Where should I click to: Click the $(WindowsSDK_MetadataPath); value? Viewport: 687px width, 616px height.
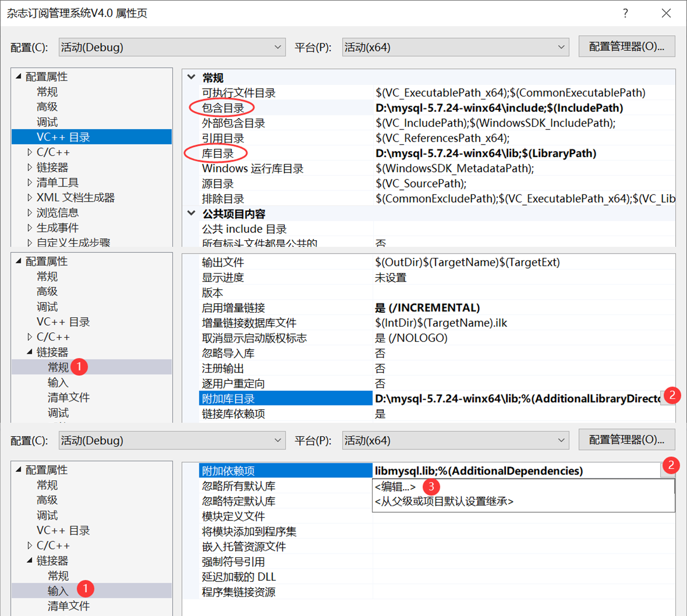click(455, 168)
